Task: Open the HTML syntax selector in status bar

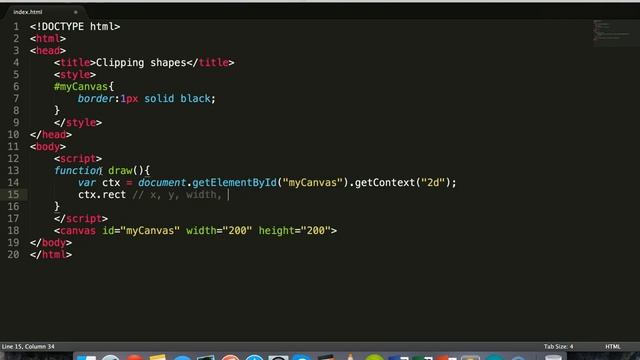Action: pyautogui.click(x=612, y=347)
